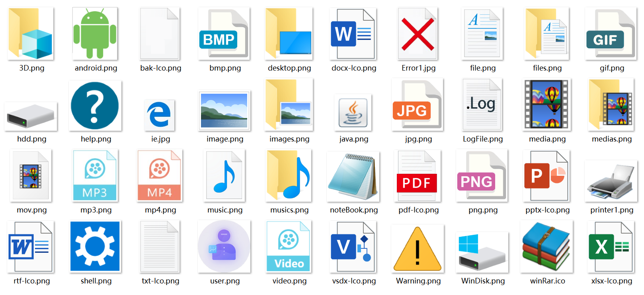This screenshot has width=644, height=295.
Task: Click the "printer1.png" file name
Action: click(x=612, y=210)
